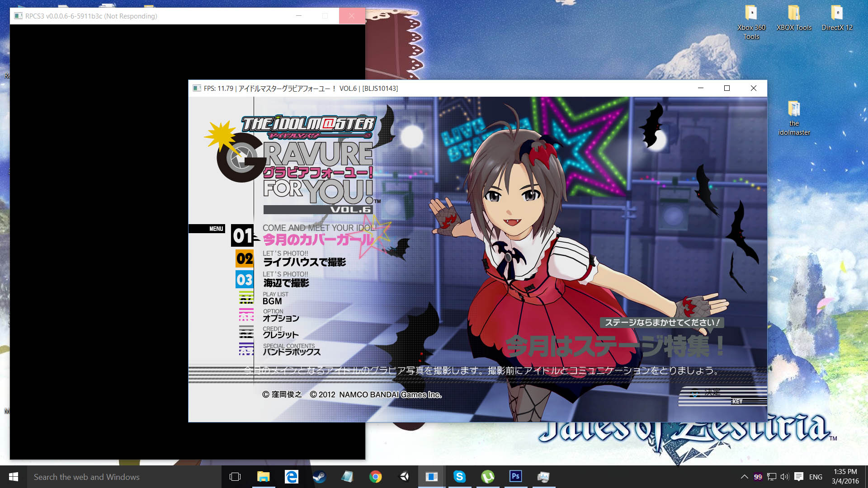This screenshot has height=488, width=868.
Task: Open XBOX Tools desktop folder
Action: (794, 18)
